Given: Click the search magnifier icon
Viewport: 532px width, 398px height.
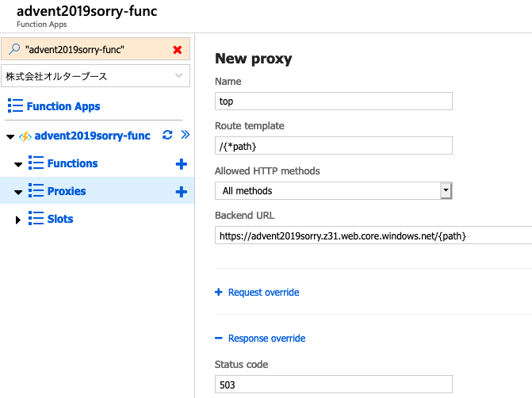Looking at the screenshot, I should tap(13, 50).
